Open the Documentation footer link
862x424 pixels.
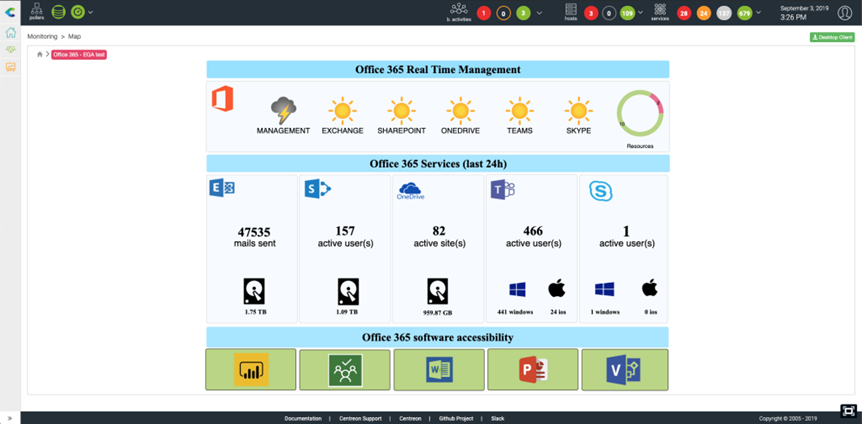303,417
